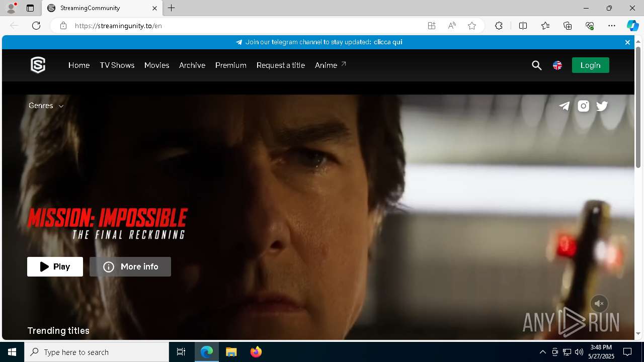Show hidden system tray icons
The width and height of the screenshot is (644, 362).
542,352
